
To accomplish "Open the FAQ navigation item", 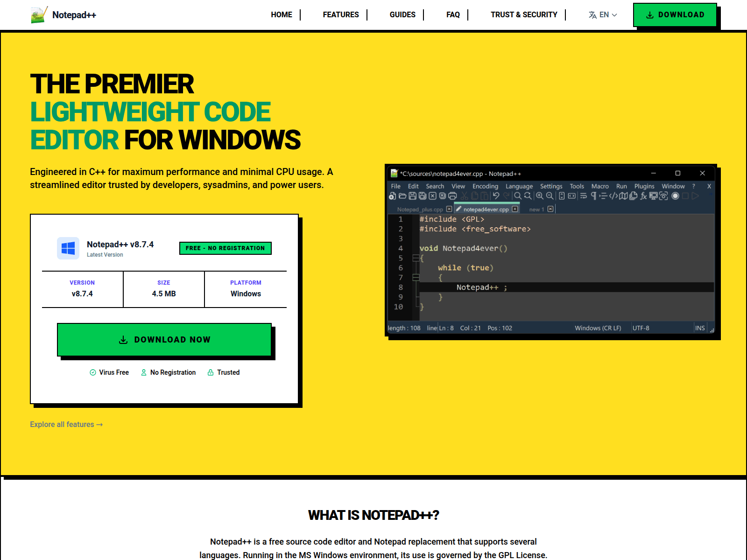I will point(453,15).
